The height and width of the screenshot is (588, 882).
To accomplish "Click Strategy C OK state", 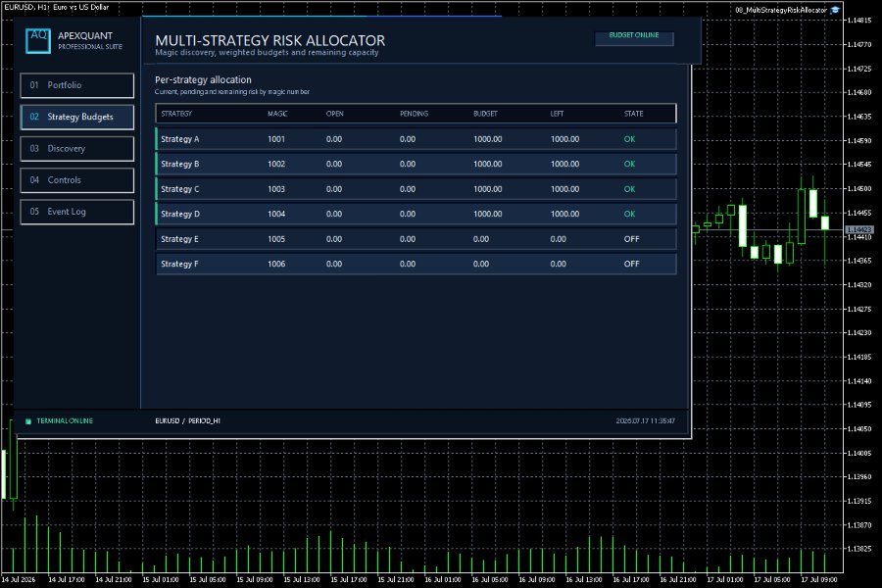I will pyautogui.click(x=629, y=189).
